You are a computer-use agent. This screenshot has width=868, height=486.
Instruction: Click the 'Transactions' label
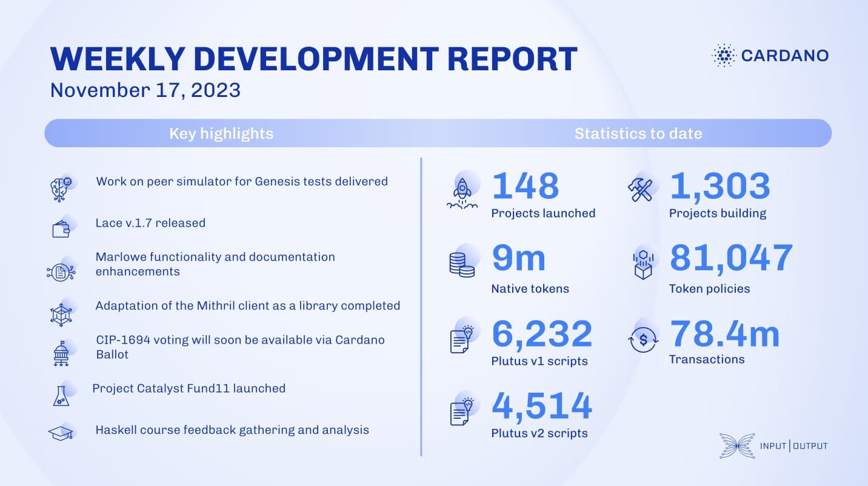707,359
